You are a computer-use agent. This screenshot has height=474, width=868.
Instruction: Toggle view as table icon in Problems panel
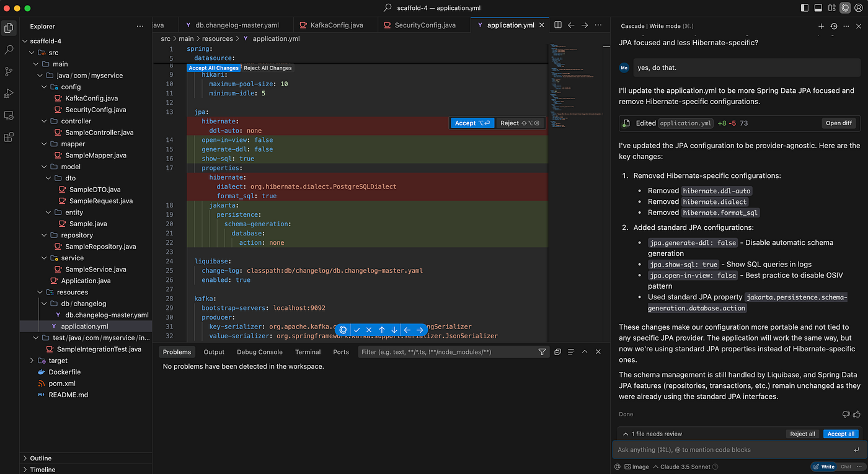pos(571,352)
